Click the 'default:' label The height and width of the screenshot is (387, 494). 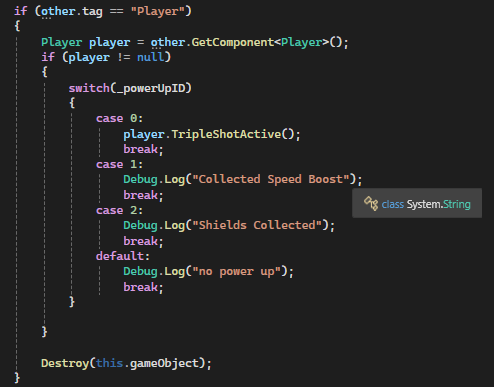(x=123, y=256)
